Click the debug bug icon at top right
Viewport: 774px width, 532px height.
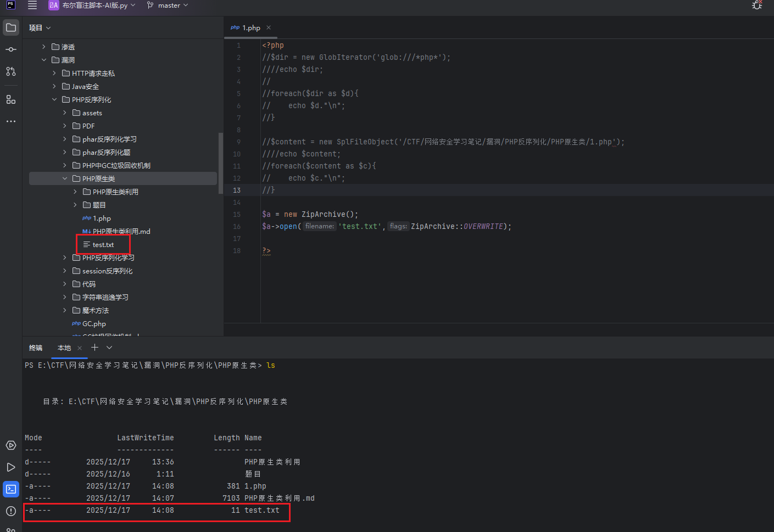(757, 5)
